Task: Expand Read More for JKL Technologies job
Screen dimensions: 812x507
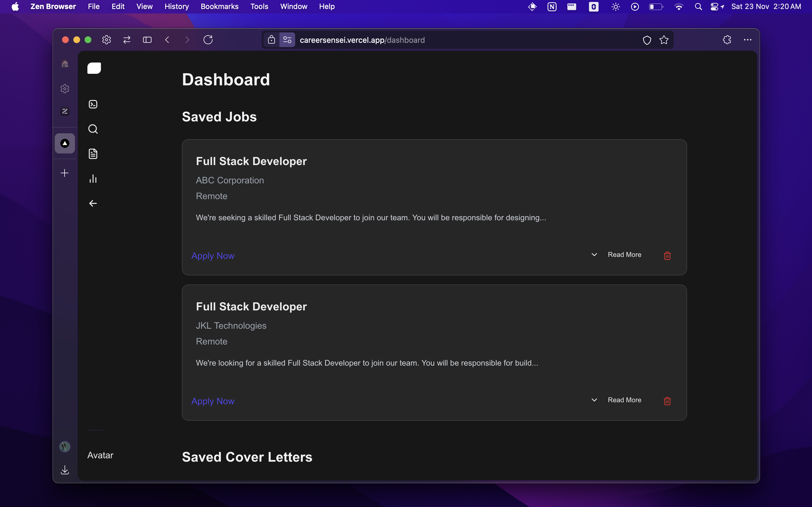Action: pos(624,400)
